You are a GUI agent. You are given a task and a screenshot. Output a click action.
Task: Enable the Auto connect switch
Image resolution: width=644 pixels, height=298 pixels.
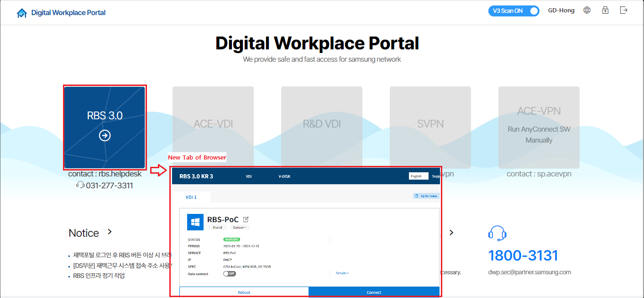(x=230, y=273)
